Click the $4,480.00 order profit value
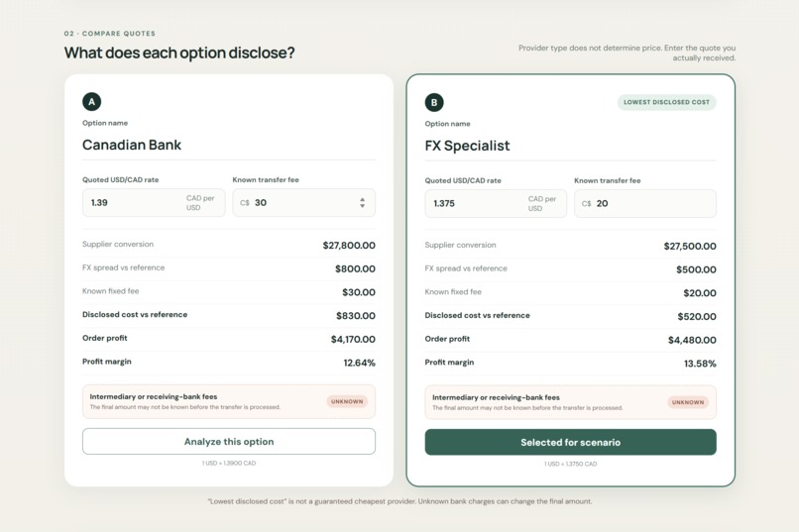 pyautogui.click(x=692, y=340)
